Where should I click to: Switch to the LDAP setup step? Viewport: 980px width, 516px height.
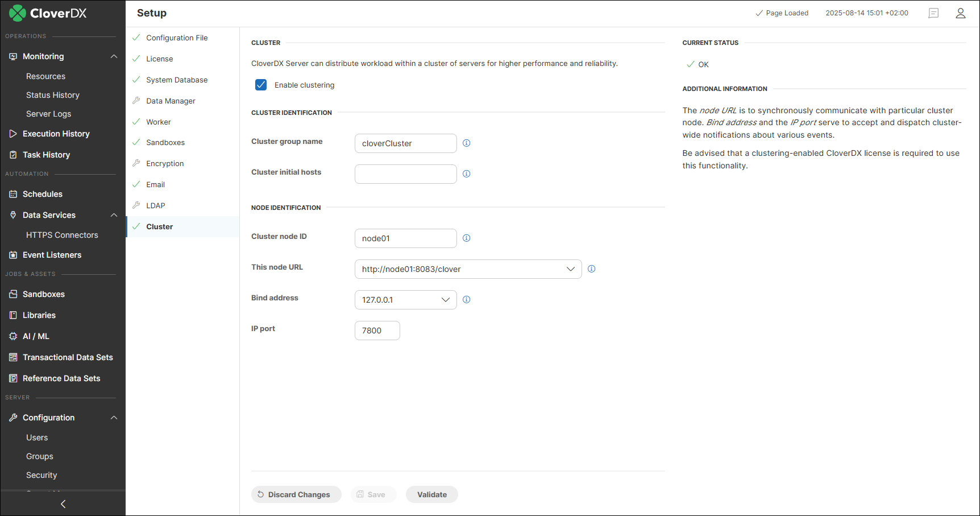click(155, 205)
